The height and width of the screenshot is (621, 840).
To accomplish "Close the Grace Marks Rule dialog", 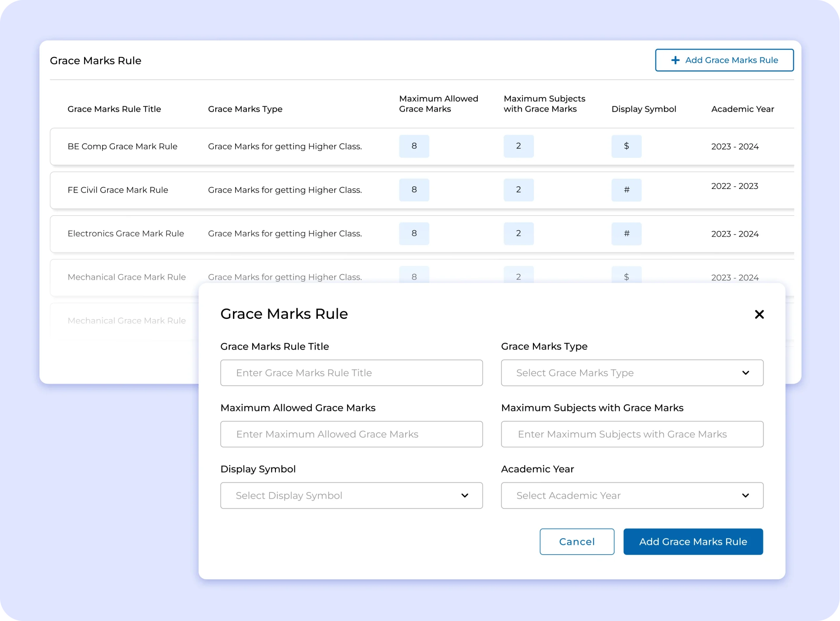I will [x=759, y=314].
